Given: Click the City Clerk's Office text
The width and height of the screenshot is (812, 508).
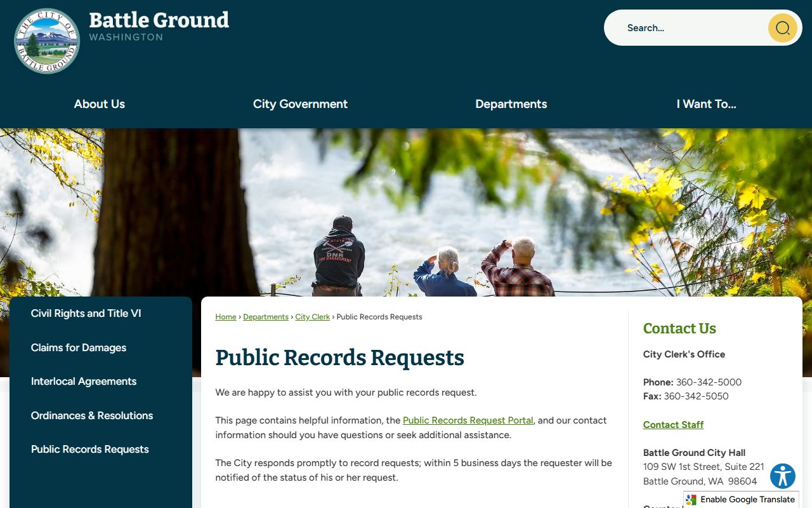Looking at the screenshot, I should point(684,354).
